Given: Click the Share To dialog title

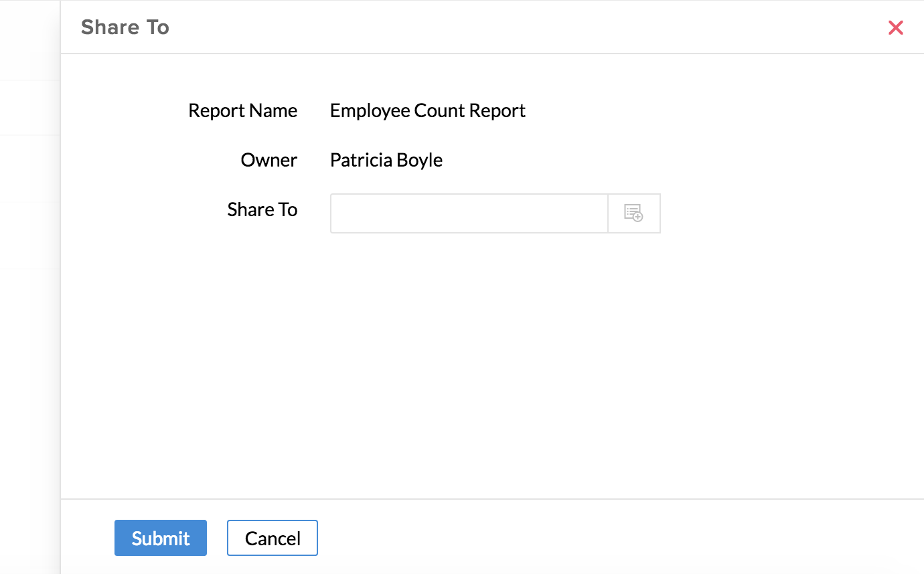Looking at the screenshot, I should 125,27.
